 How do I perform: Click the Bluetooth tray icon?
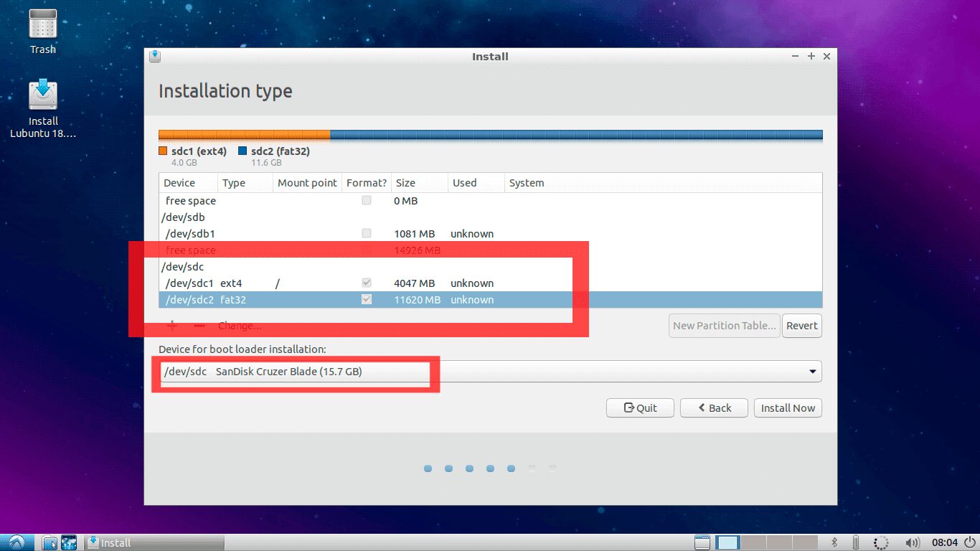(x=834, y=542)
